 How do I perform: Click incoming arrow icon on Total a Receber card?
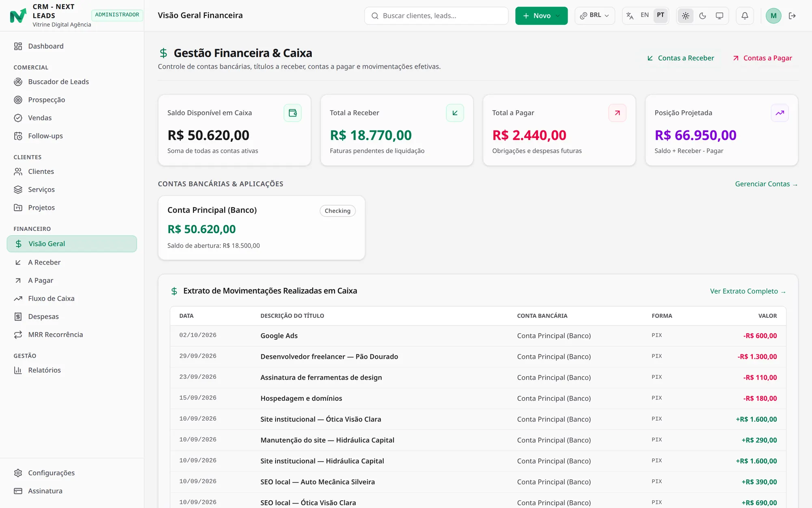(x=455, y=113)
